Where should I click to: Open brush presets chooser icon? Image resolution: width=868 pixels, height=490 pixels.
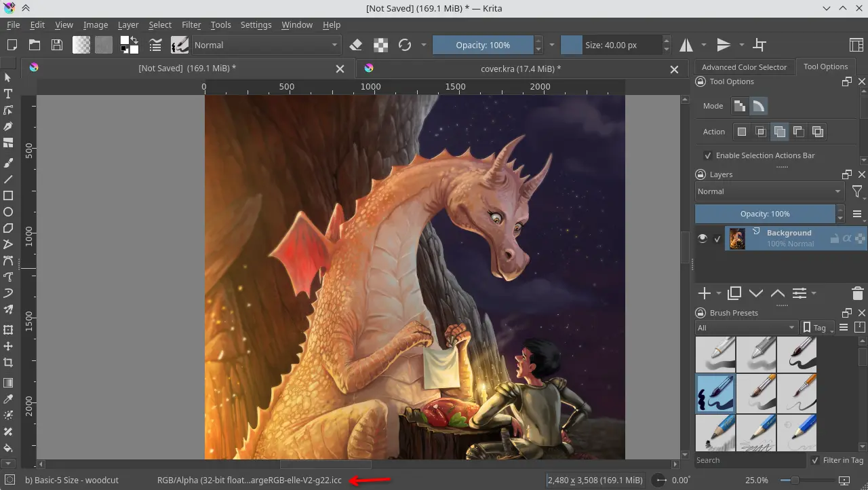(x=180, y=45)
